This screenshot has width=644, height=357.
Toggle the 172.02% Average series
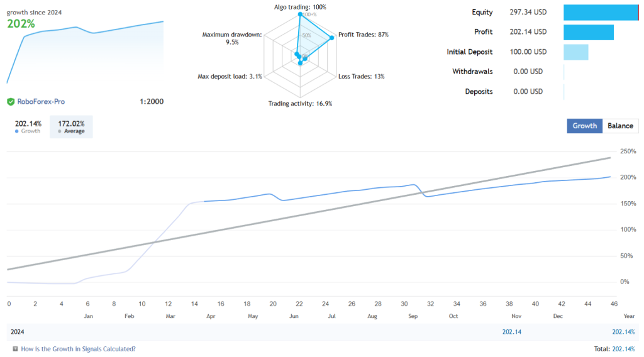click(71, 126)
